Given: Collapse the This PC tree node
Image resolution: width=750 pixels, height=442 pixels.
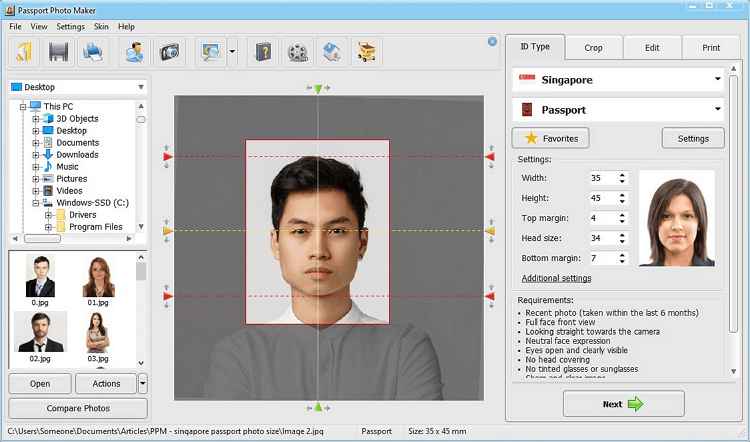Looking at the screenshot, I should (x=22, y=107).
